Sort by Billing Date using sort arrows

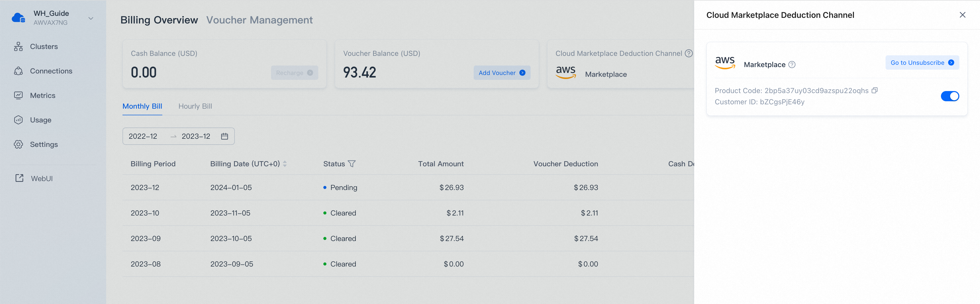(285, 163)
